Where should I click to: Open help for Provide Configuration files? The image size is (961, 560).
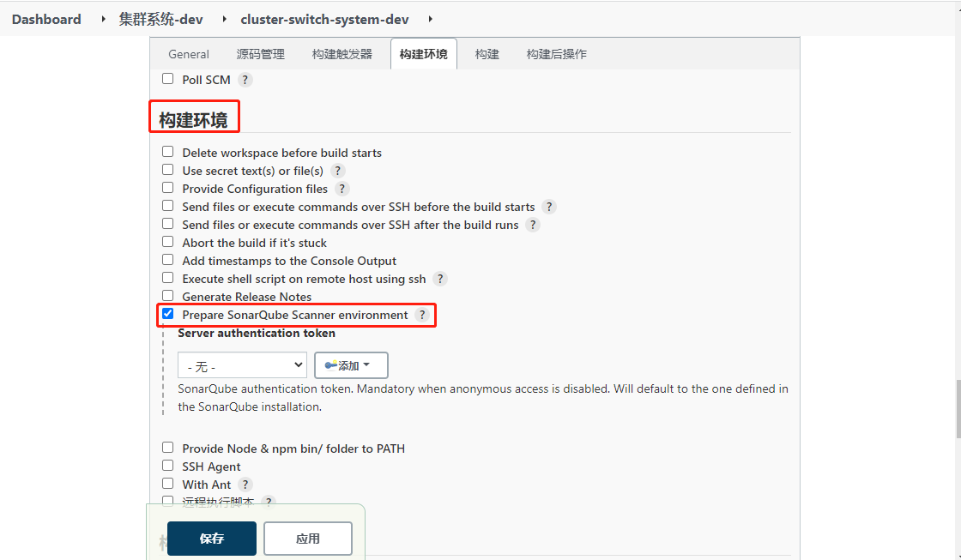(342, 189)
